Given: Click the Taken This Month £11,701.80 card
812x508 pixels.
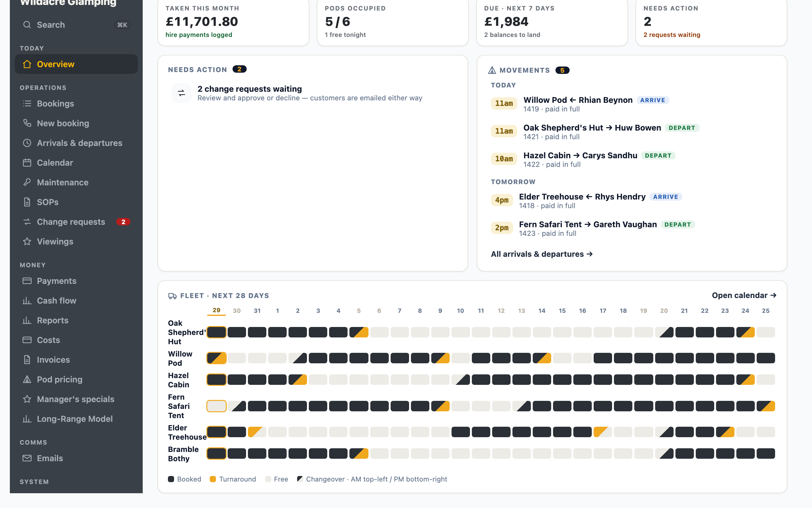Looking at the screenshot, I should pos(233,22).
